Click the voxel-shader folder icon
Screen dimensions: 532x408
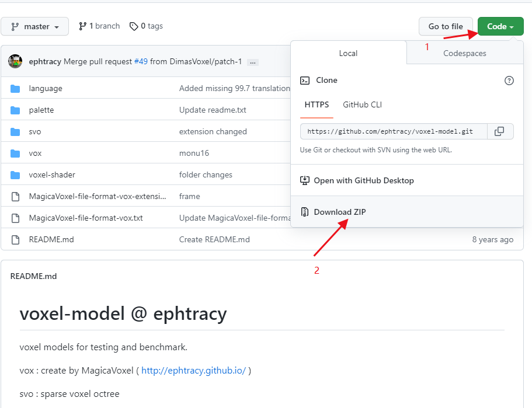(x=15, y=175)
